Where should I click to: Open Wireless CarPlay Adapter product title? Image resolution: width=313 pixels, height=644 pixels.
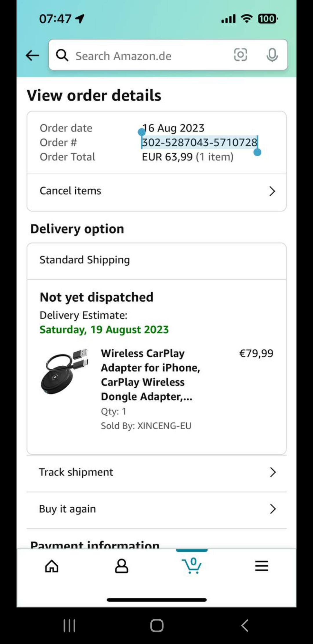(x=150, y=375)
